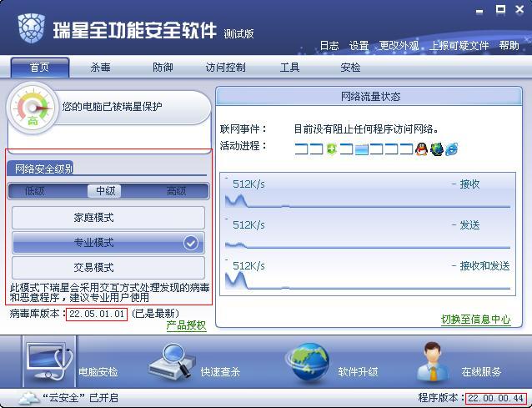Select 专业模式
Image resolution: width=532 pixels, height=408 pixels.
(x=108, y=243)
